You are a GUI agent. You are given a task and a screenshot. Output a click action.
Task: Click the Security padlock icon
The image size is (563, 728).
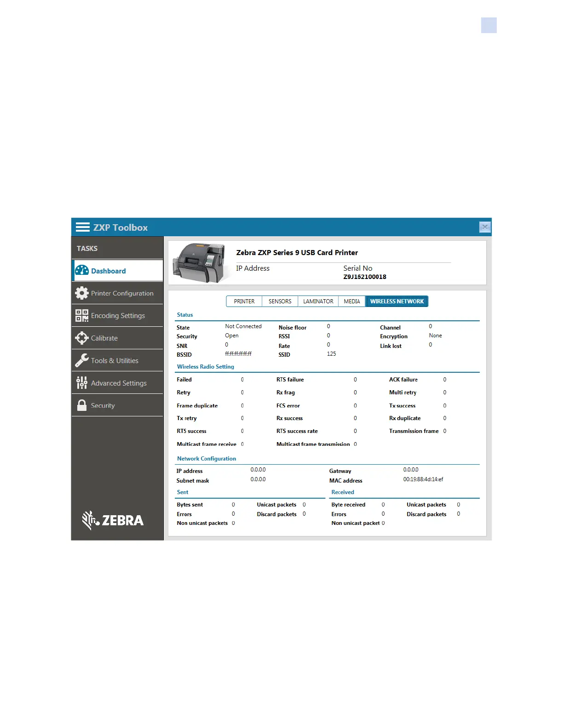pos(82,405)
